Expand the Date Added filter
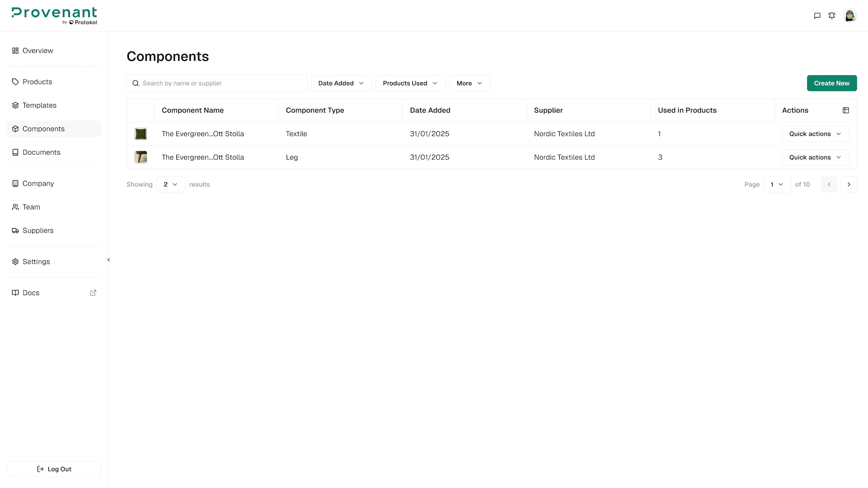 (x=341, y=83)
